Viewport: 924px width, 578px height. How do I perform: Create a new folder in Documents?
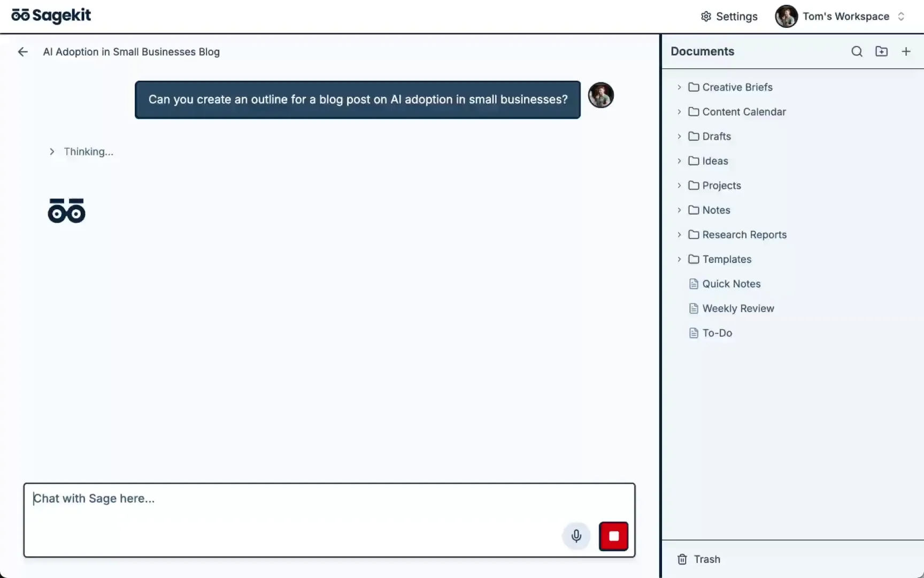tap(881, 51)
